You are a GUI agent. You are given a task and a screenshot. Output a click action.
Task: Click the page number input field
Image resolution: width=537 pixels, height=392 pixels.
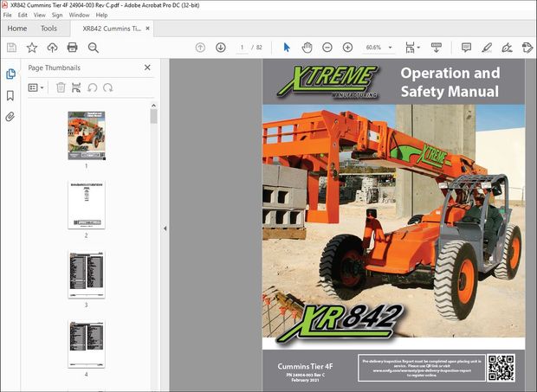243,48
